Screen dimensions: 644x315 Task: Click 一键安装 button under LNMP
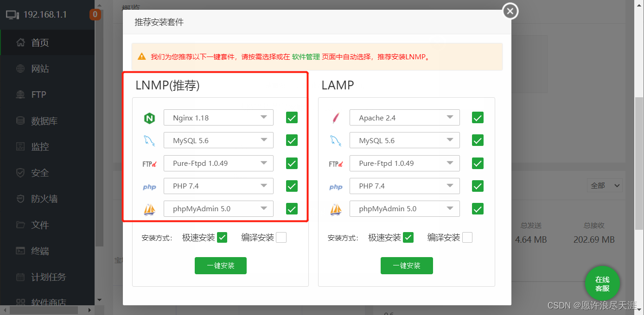[221, 266]
